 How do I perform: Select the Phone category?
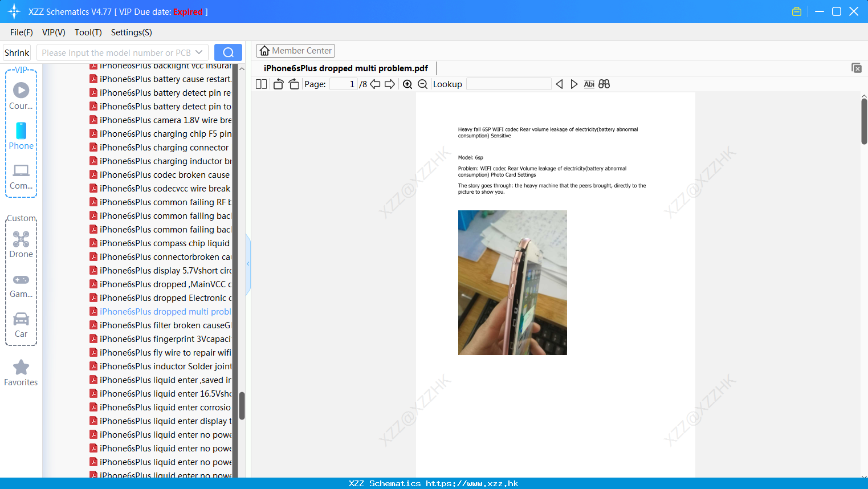pyautogui.click(x=21, y=136)
